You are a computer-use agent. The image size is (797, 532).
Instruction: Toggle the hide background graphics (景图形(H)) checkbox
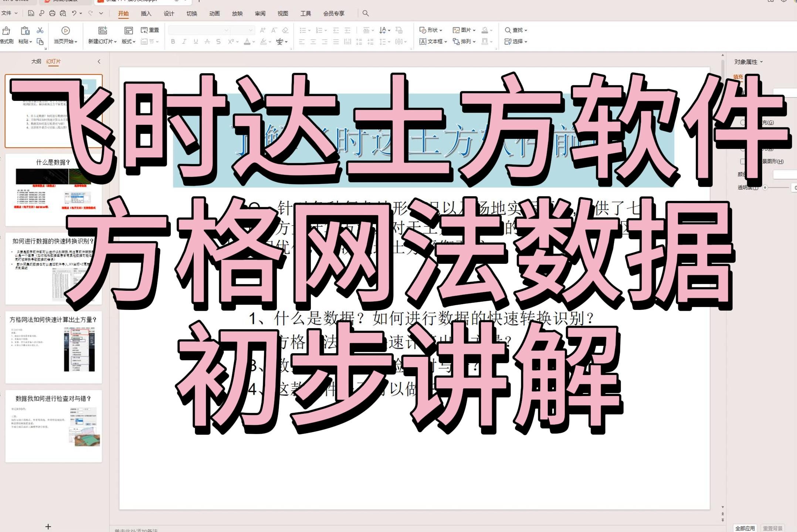(x=742, y=161)
